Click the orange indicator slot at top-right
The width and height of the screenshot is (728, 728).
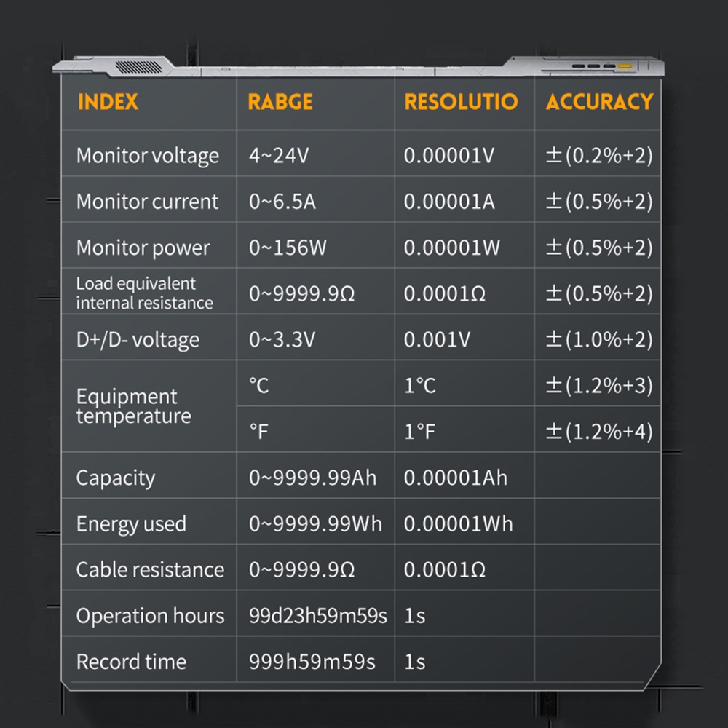[624, 66]
